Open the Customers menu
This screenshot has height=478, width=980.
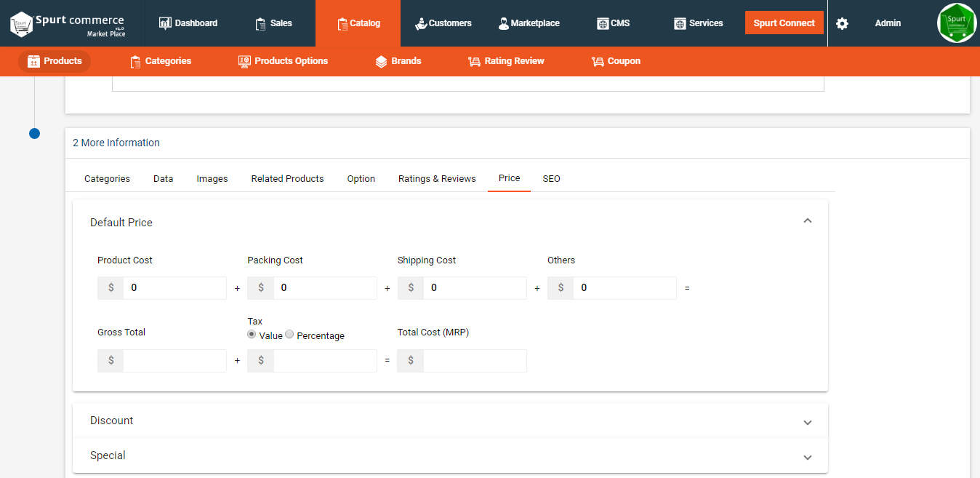point(443,23)
